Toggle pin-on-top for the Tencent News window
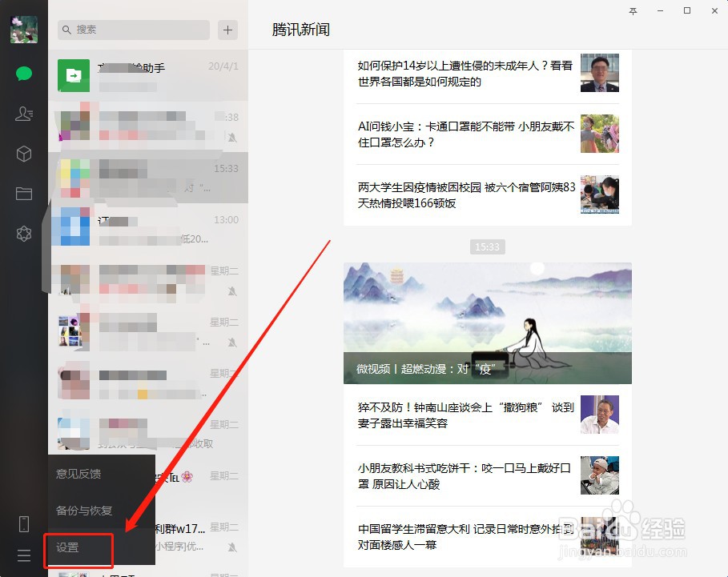 [x=633, y=11]
